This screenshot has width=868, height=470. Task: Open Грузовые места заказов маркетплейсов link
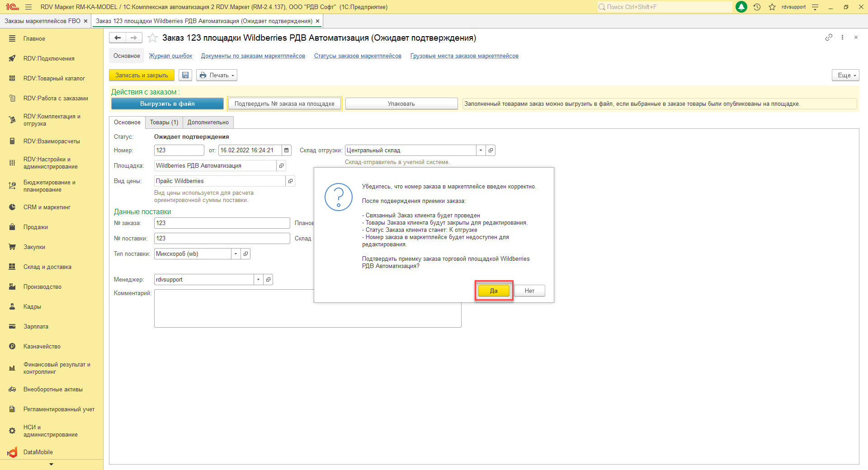[464, 56]
